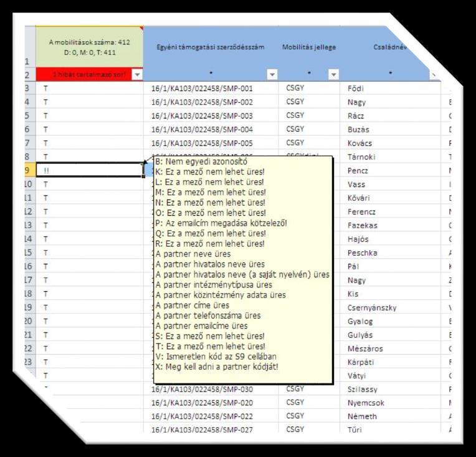Click the 'T' status cell in row 10
The image size is (476, 457).
(90, 184)
